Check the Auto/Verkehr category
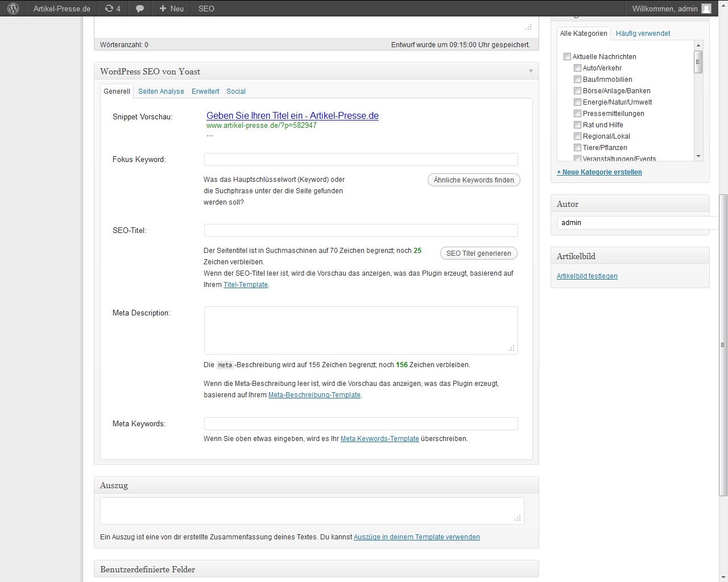This screenshot has height=582, width=728. click(577, 68)
